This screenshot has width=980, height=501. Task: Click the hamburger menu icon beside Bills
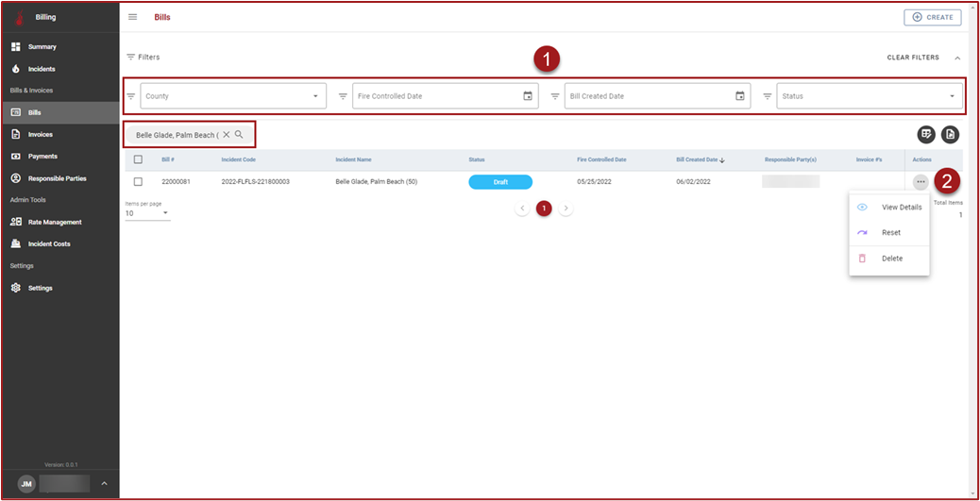pos(132,17)
